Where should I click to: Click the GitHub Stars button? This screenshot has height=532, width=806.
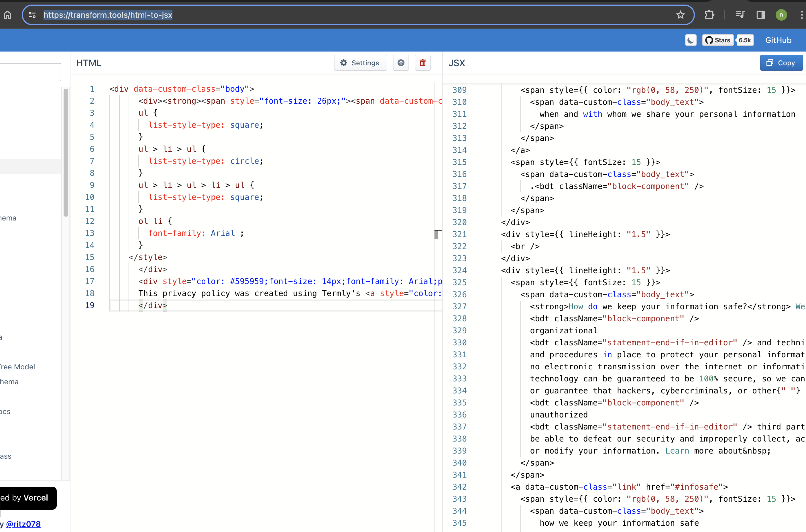(x=718, y=40)
